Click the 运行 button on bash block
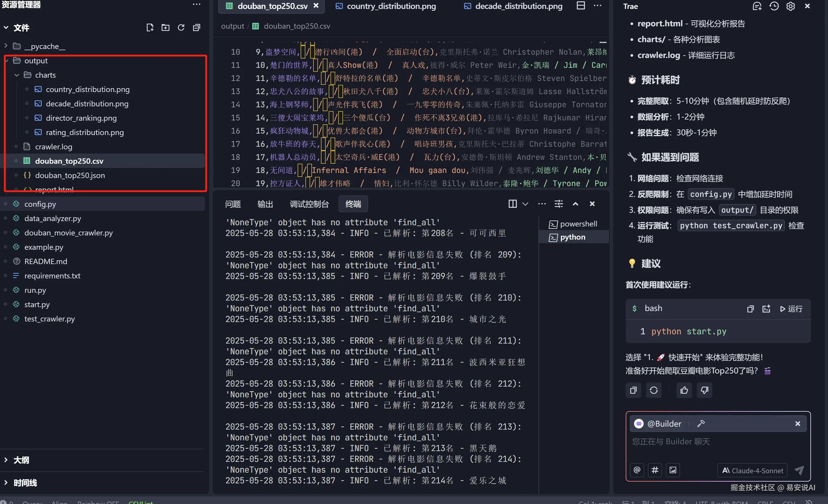The height and width of the screenshot is (504, 828). point(791,308)
